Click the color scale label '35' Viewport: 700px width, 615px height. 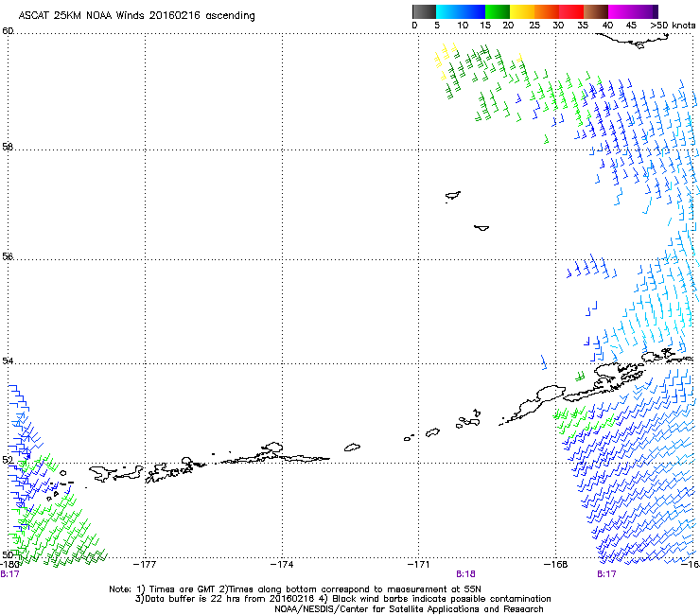(x=583, y=26)
